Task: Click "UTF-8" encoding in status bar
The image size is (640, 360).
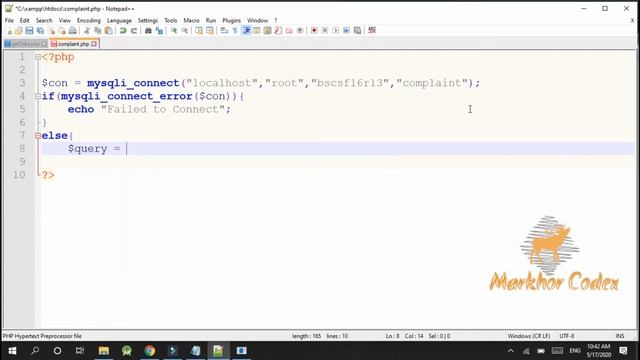Action: [x=567, y=336]
